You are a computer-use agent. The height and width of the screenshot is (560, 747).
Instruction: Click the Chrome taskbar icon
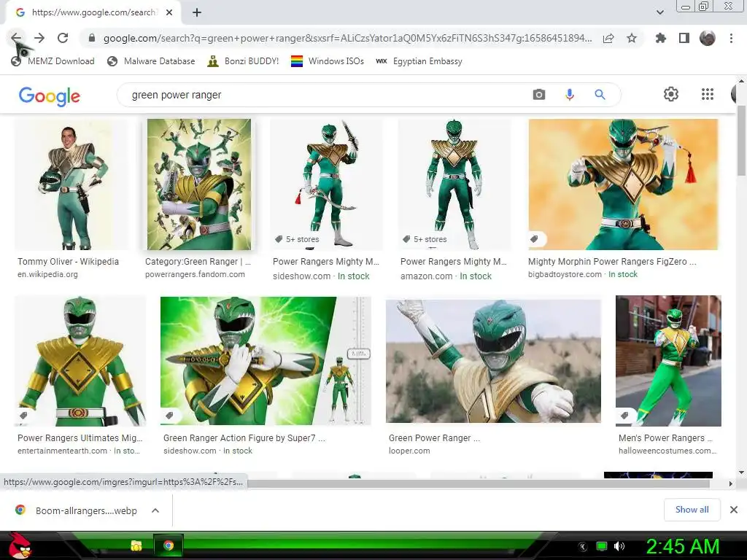click(x=169, y=545)
